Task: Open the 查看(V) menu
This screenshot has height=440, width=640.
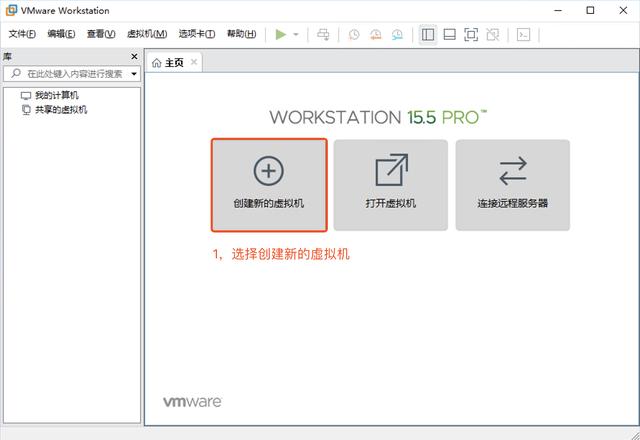Action: tap(101, 34)
